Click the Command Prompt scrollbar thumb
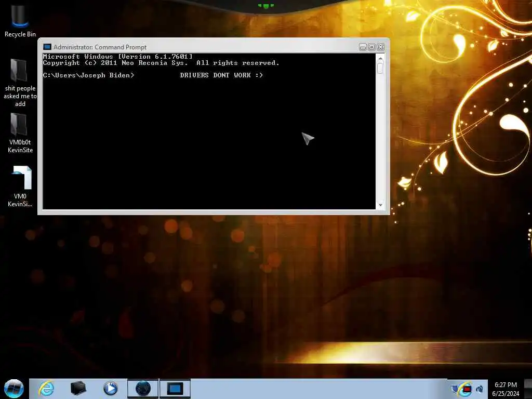 pyautogui.click(x=380, y=68)
